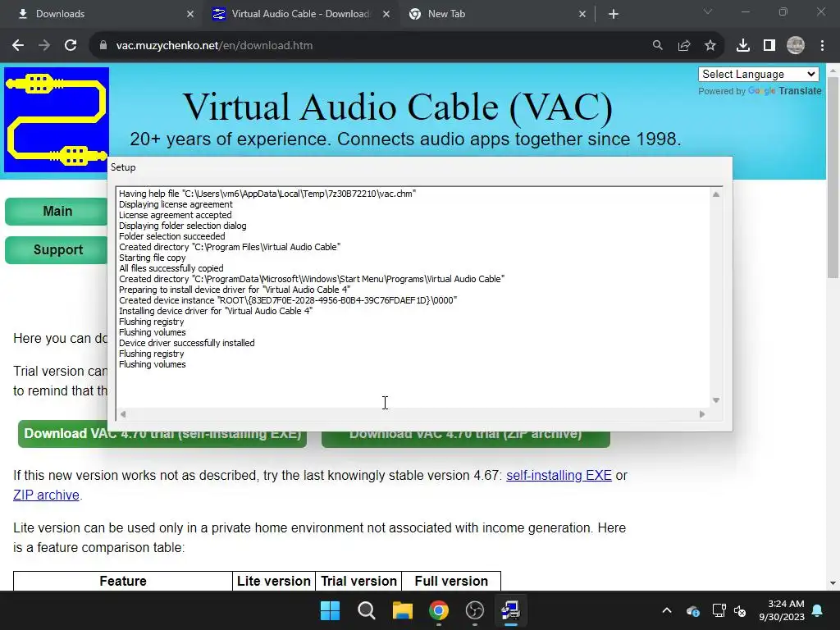Viewport: 840px width, 630px height.
Task: Click the "All files successfully copied" log line
Action: [x=171, y=268]
